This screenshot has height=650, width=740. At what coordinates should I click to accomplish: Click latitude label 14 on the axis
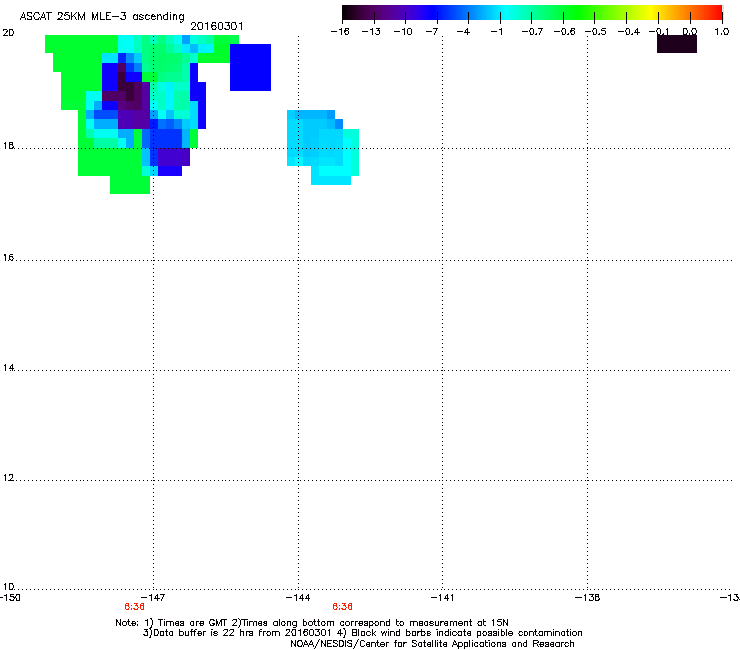(x=8, y=368)
